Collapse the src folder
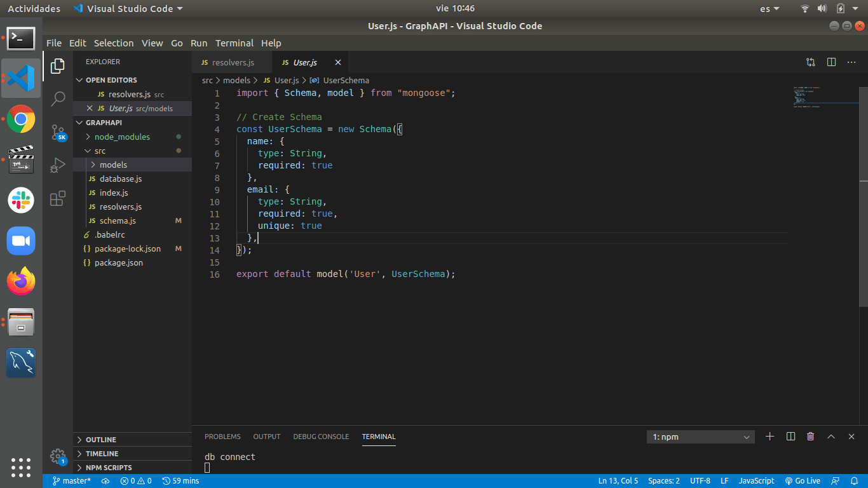This screenshot has height=488, width=868. click(133, 151)
